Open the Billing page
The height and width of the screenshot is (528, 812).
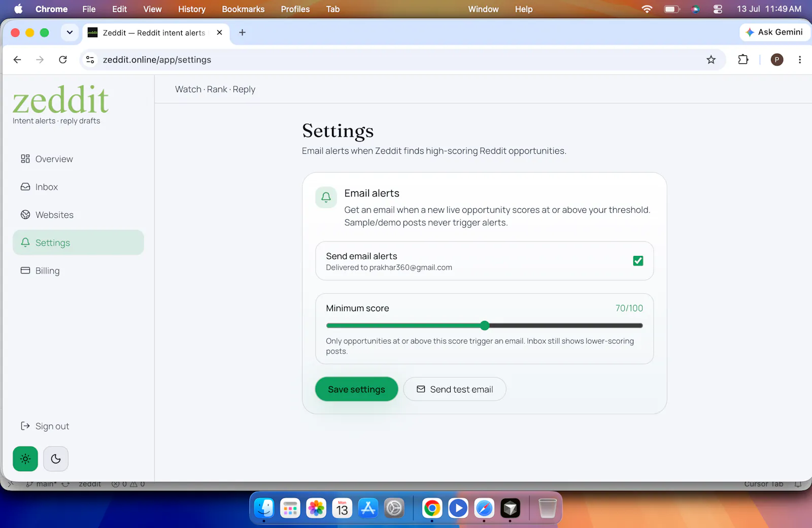[78, 271]
